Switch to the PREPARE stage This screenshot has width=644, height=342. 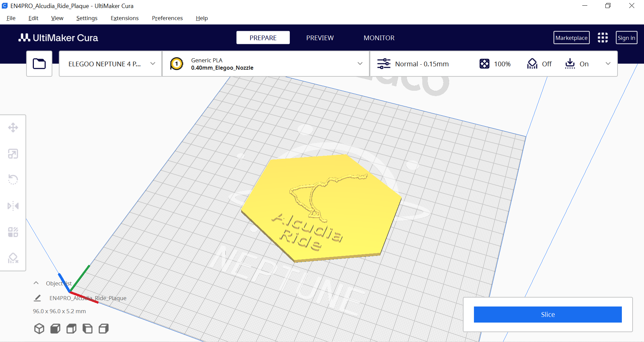pos(263,38)
